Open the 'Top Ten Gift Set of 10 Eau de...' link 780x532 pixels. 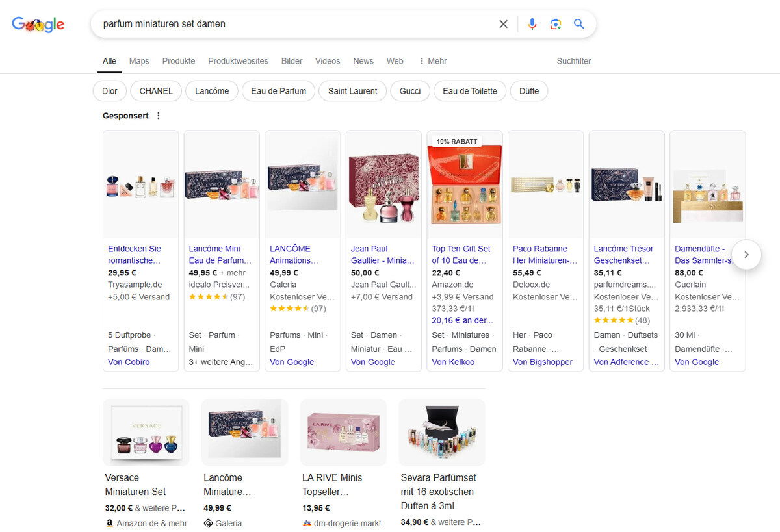click(461, 255)
